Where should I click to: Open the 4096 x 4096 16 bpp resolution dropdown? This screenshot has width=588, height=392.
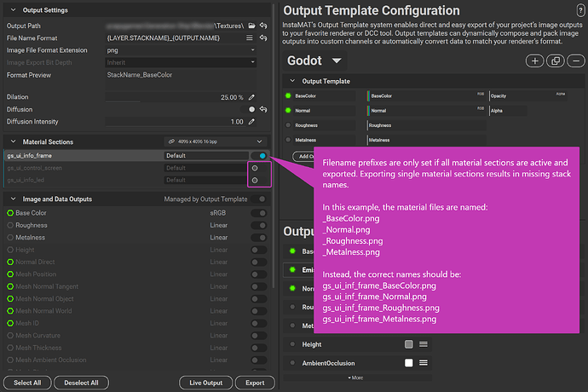tap(216, 141)
